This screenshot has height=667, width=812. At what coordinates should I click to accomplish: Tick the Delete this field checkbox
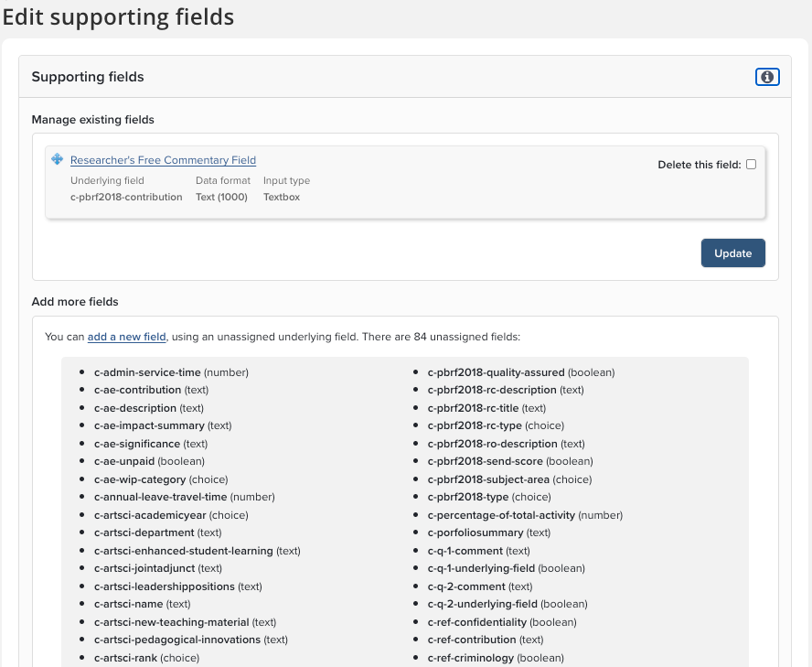pyautogui.click(x=751, y=165)
